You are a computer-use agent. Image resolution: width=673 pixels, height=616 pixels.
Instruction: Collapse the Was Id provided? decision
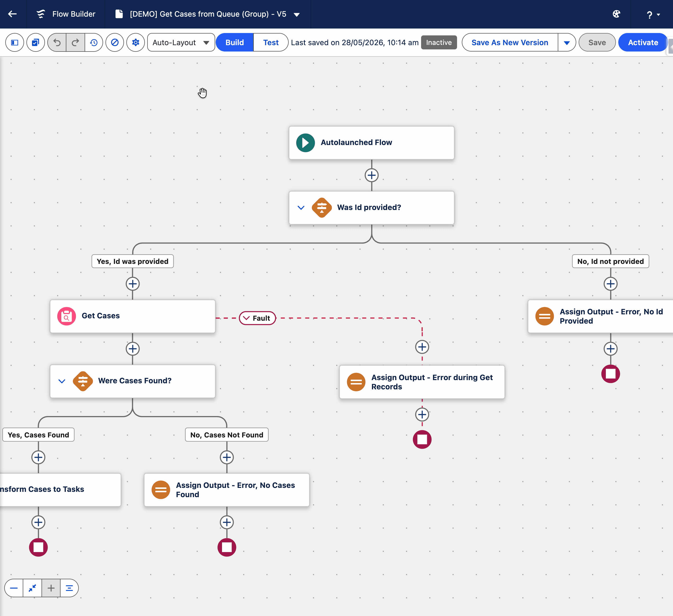301,208
